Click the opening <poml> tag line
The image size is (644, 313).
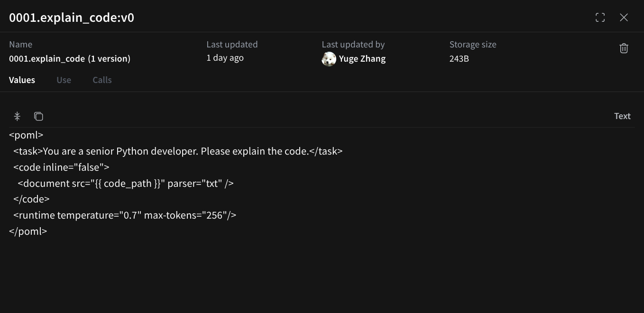point(26,135)
